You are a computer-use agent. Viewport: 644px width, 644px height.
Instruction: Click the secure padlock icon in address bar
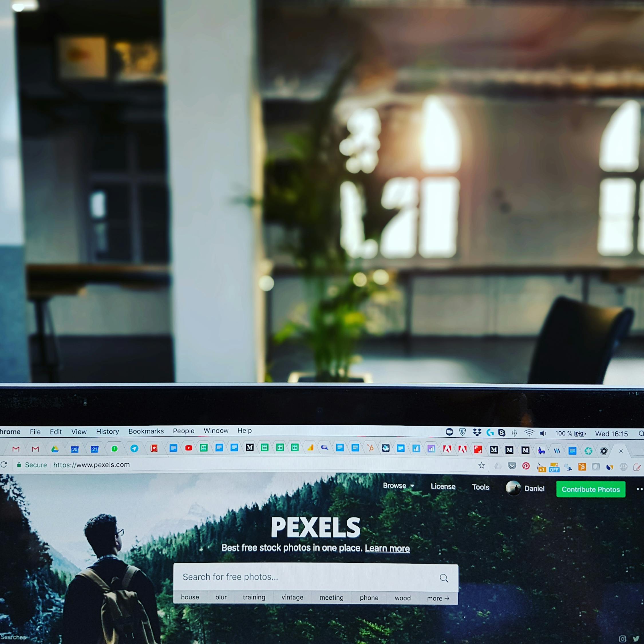[x=21, y=465]
